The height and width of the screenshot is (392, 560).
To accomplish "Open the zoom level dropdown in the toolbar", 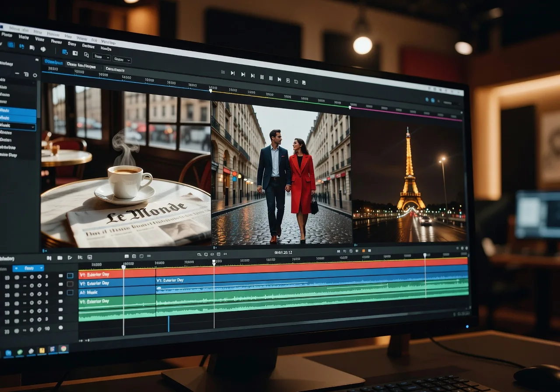I will (x=101, y=57).
